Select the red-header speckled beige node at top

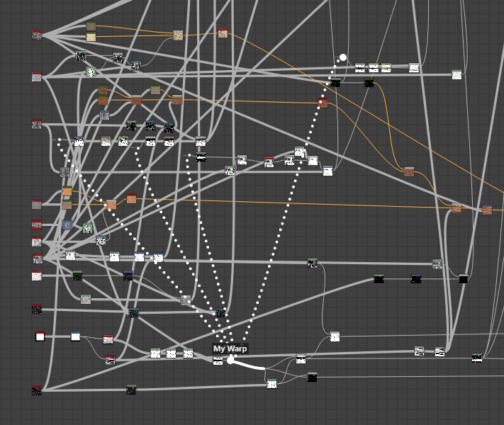click(223, 33)
